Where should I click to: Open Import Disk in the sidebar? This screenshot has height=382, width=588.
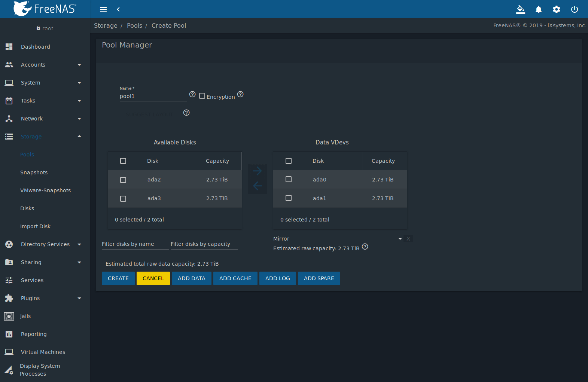click(x=35, y=226)
